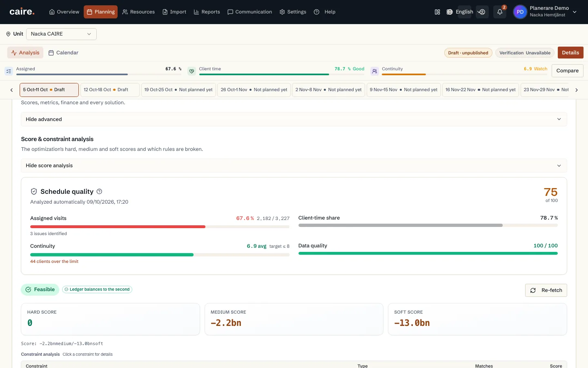Click the Client time heart icon
Screen dimensions: 588x368
coord(192,71)
